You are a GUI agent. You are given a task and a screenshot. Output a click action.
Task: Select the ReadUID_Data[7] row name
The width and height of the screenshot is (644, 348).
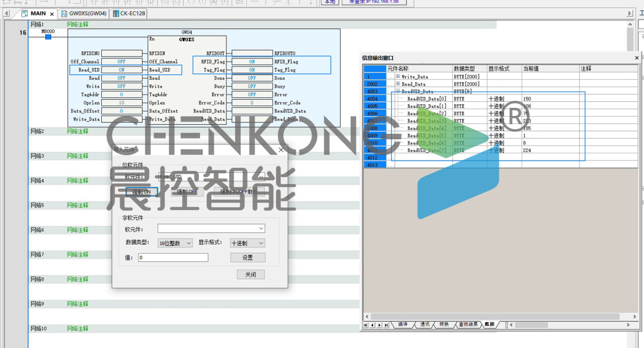tap(427, 151)
